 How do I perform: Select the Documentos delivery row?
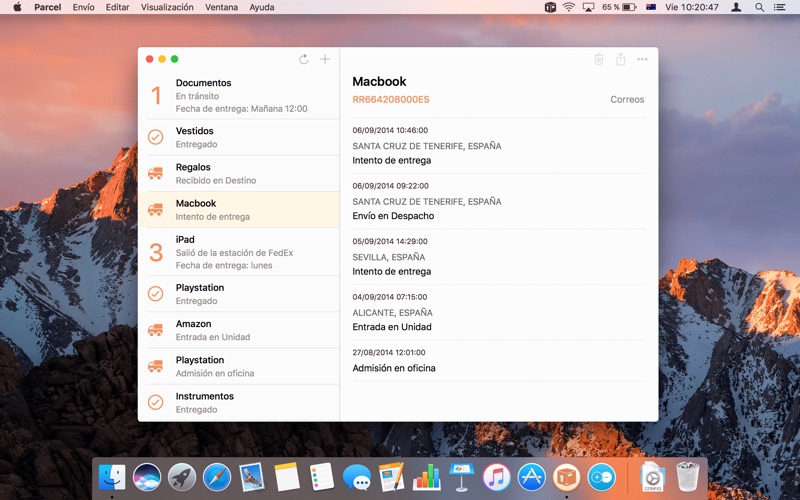click(x=239, y=95)
